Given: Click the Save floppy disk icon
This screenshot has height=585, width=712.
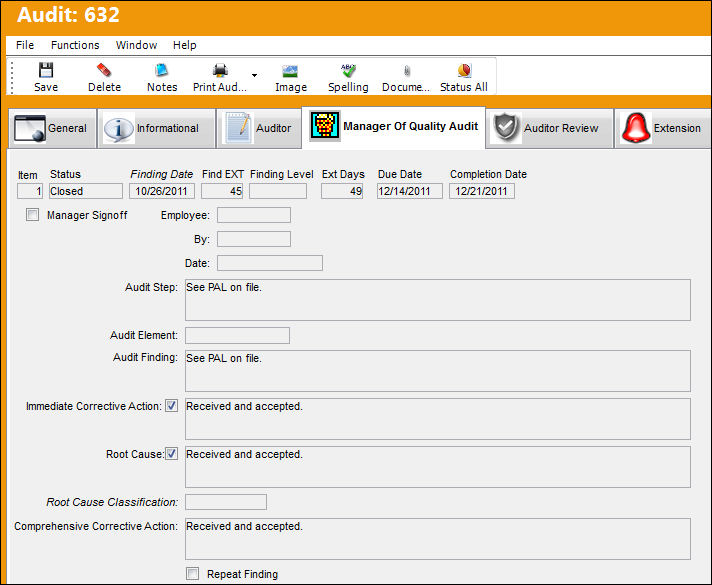Looking at the screenshot, I should 46,70.
